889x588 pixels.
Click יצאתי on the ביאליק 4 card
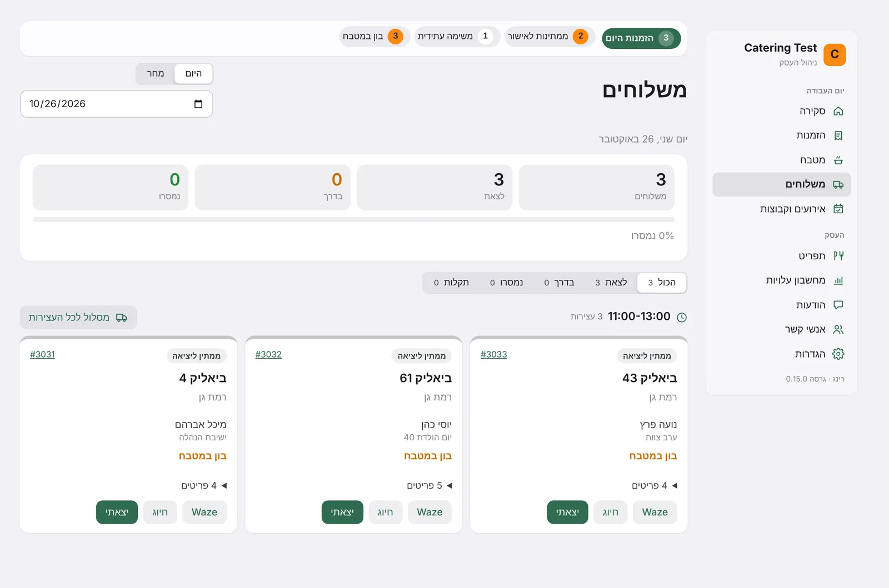(x=117, y=512)
